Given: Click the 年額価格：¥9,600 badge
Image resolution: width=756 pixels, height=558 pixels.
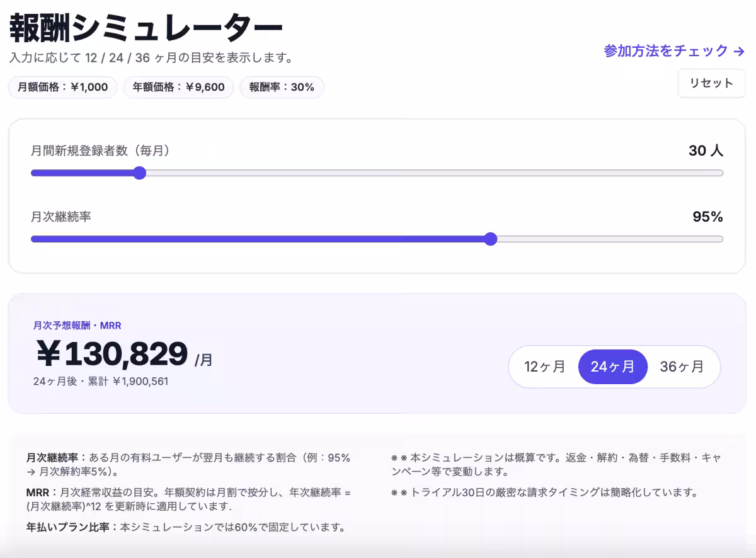Looking at the screenshot, I should point(178,87).
